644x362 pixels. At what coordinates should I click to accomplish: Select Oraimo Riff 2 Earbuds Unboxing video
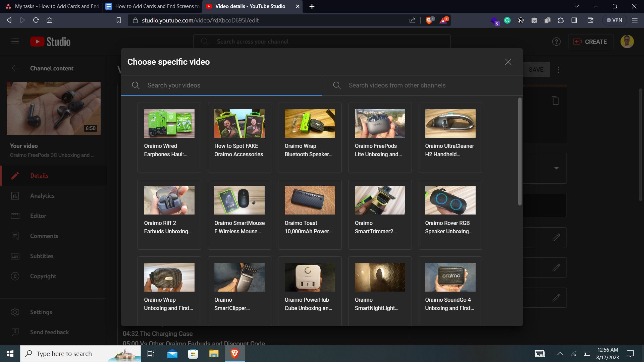(169, 215)
